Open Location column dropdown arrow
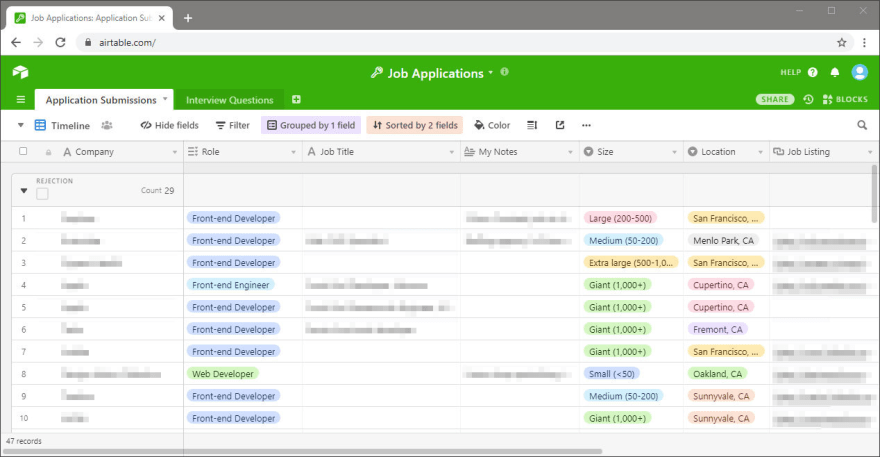The width and height of the screenshot is (880, 457). 760,152
